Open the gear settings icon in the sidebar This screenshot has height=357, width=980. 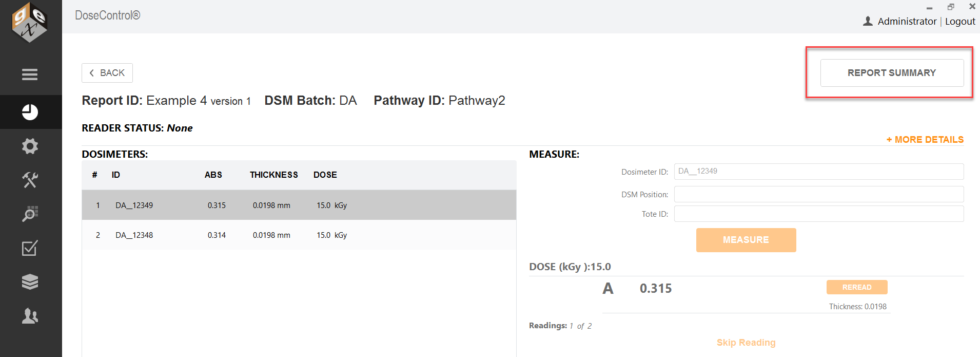(x=30, y=146)
